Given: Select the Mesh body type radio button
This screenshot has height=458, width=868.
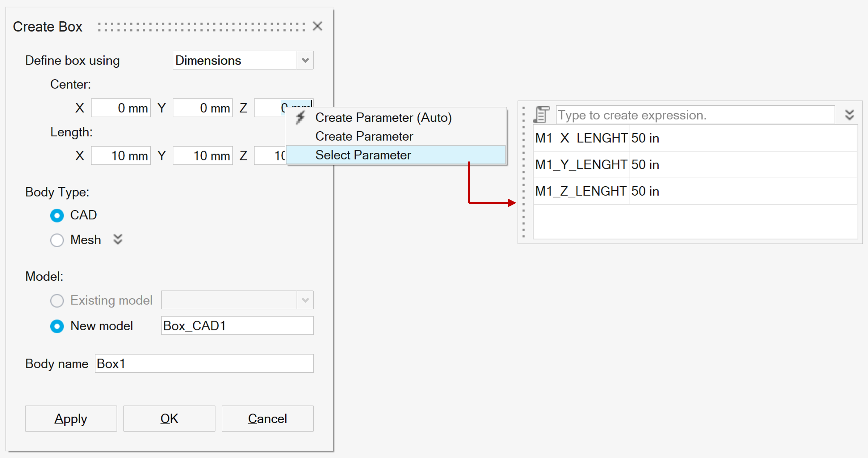Looking at the screenshot, I should tap(57, 240).
